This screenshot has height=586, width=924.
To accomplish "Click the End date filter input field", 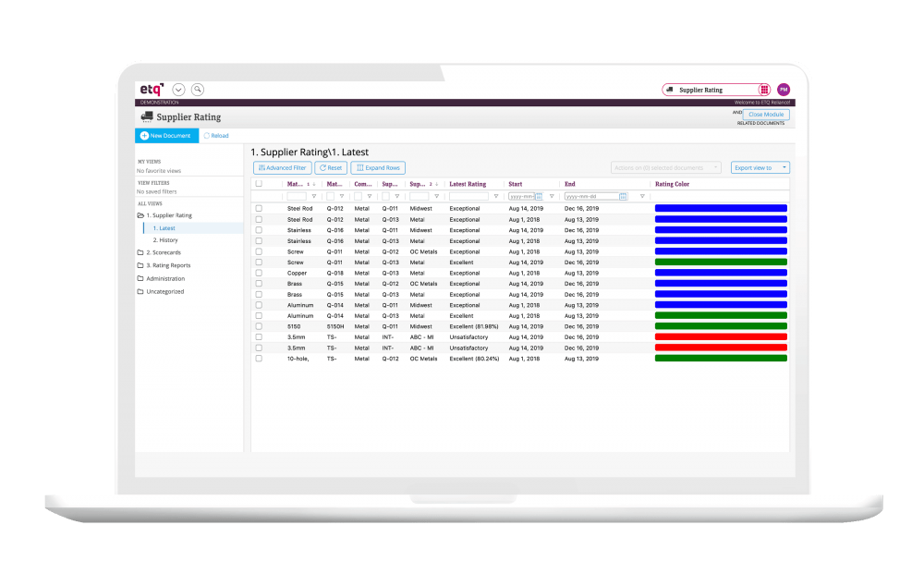I will pos(591,196).
